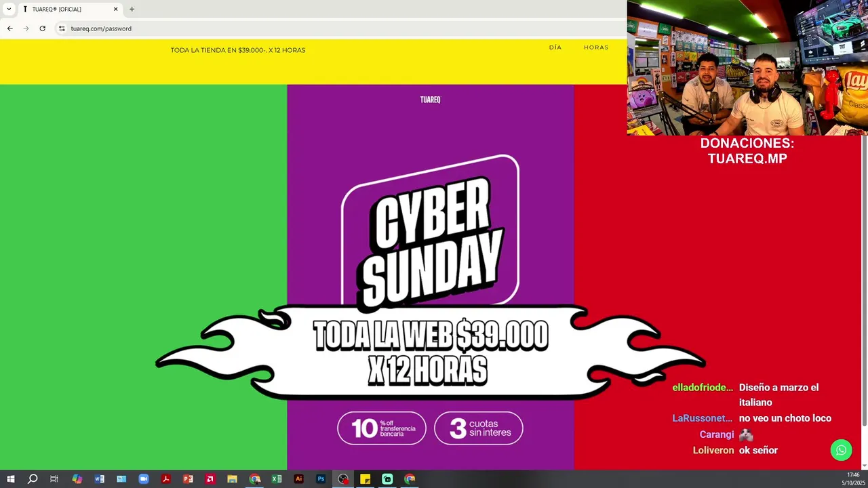Image resolution: width=868 pixels, height=488 pixels.
Task: Open Photoshop from the taskbar
Action: point(321,479)
